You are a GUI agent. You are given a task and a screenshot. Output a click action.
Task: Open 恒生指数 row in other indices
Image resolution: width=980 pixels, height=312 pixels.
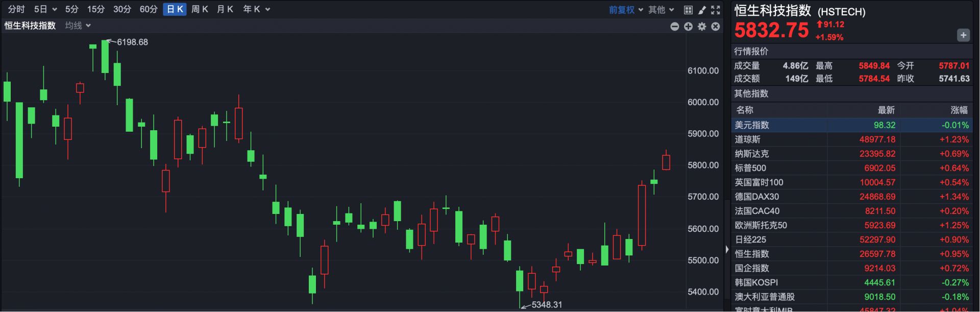coord(751,254)
